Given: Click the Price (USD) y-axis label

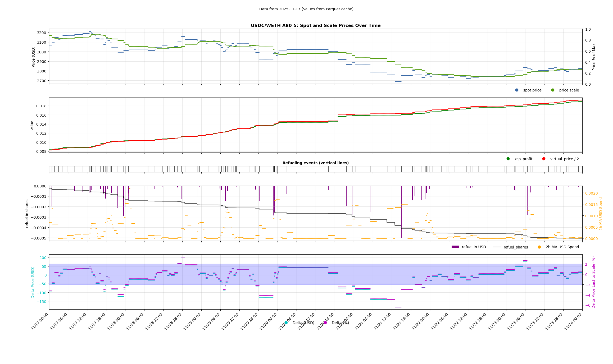Looking at the screenshot, I should pyautogui.click(x=34, y=57).
